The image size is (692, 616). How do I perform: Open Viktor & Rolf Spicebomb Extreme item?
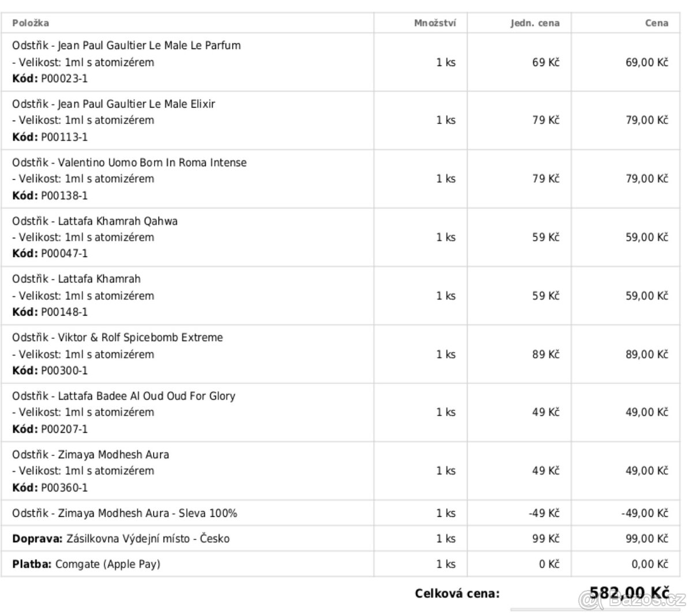pos(117,338)
